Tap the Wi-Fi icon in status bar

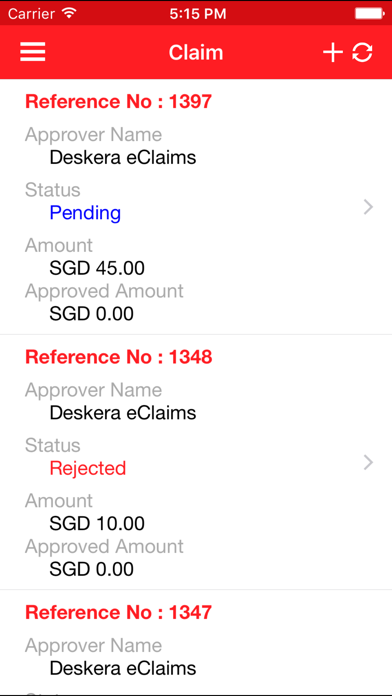[69, 13]
